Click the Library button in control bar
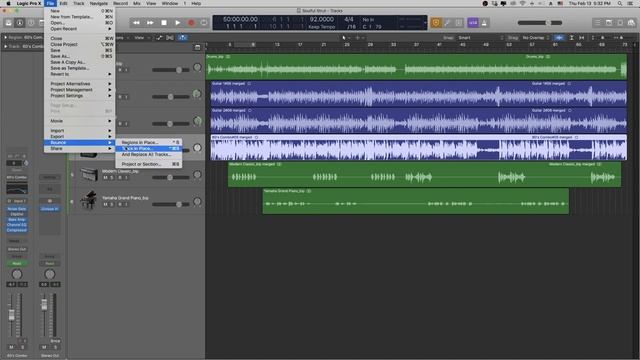640x360 pixels. pos(9,23)
